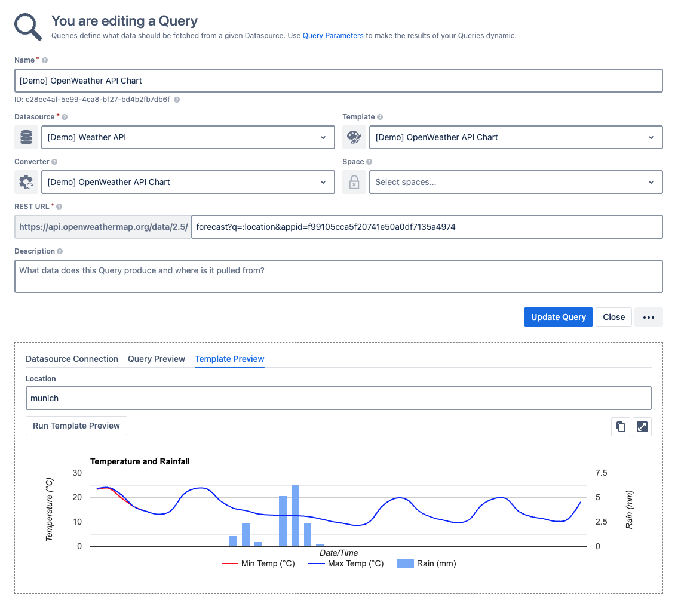Click the help icon next to Template label

380,117
